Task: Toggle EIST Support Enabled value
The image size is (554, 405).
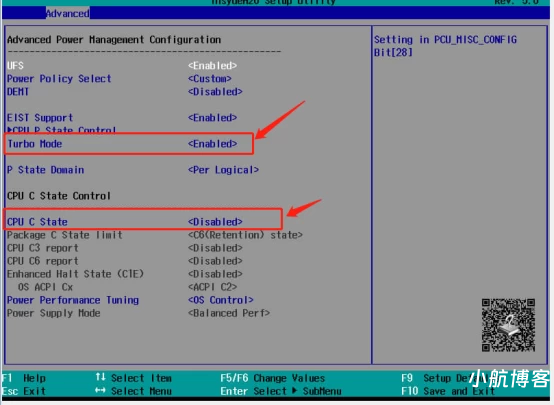Action: point(212,118)
